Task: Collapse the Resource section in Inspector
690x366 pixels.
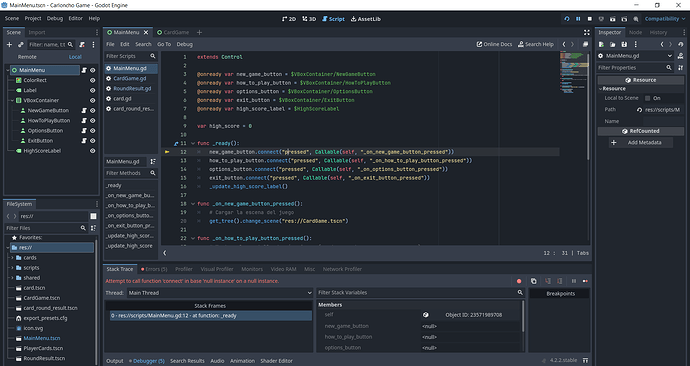Action: pos(601,89)
